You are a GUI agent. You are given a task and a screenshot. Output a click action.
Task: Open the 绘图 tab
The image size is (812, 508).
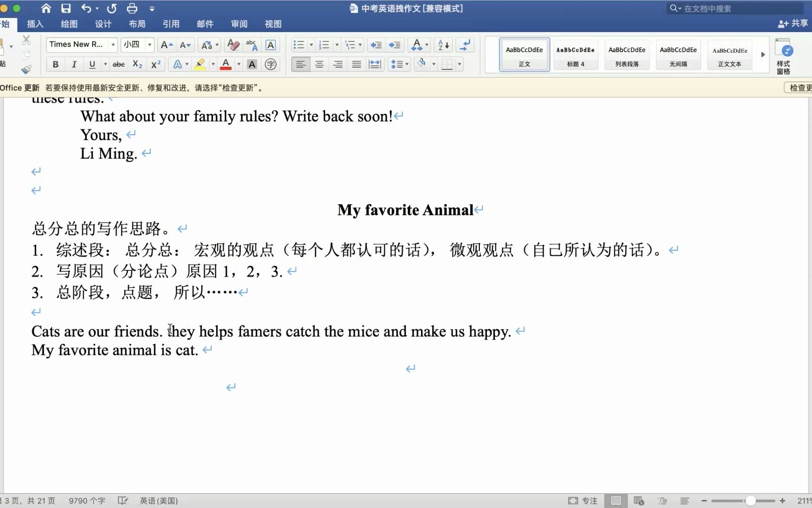pyautogui.click(x=69, y=24)
